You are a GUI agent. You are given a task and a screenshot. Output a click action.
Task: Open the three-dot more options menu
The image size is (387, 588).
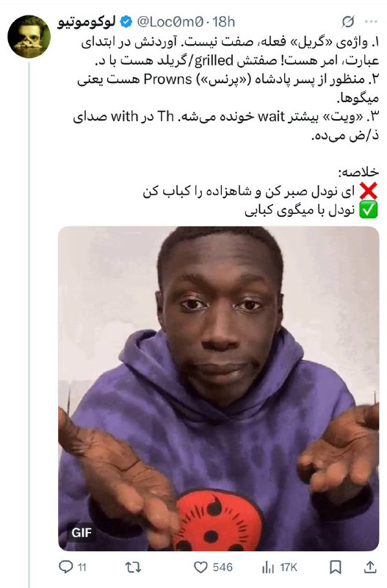point(372,22)
